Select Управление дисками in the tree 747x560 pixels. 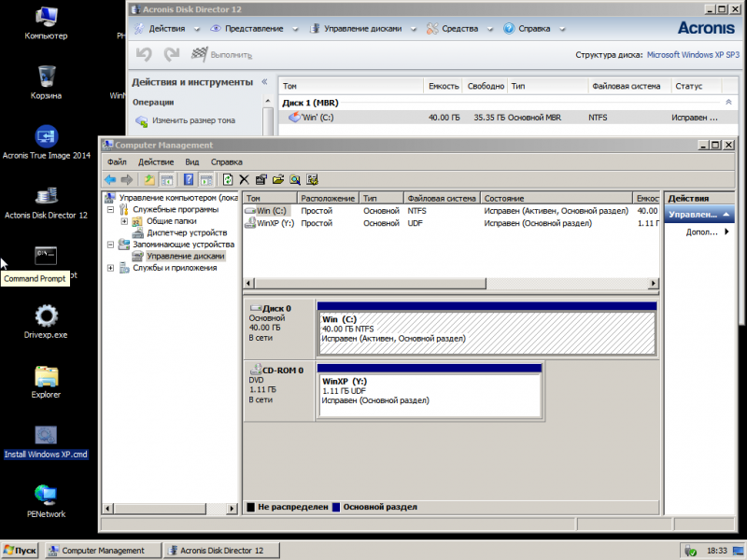[x=185, y=256]
